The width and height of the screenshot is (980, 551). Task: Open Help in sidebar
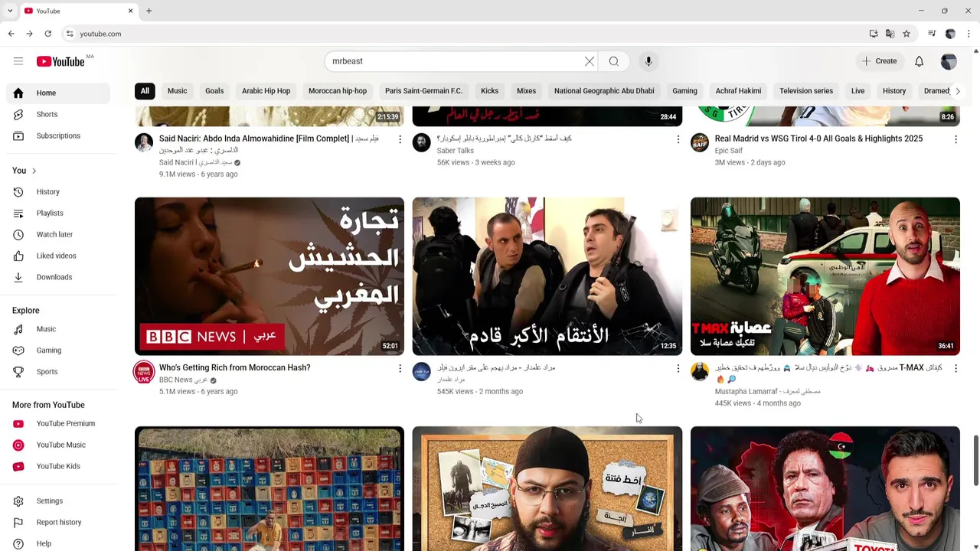tap(58, 543)
